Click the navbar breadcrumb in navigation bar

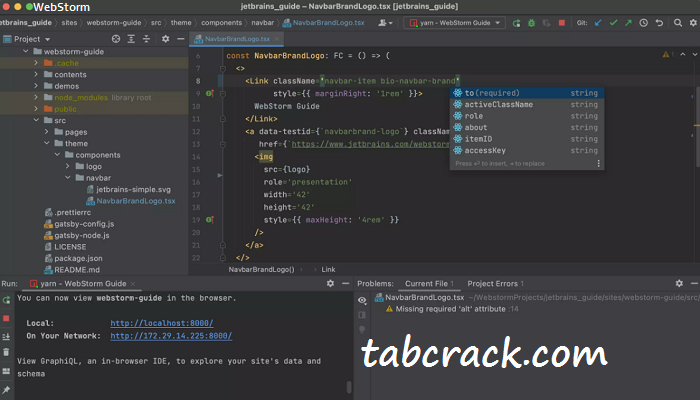(x=262, y=23)
